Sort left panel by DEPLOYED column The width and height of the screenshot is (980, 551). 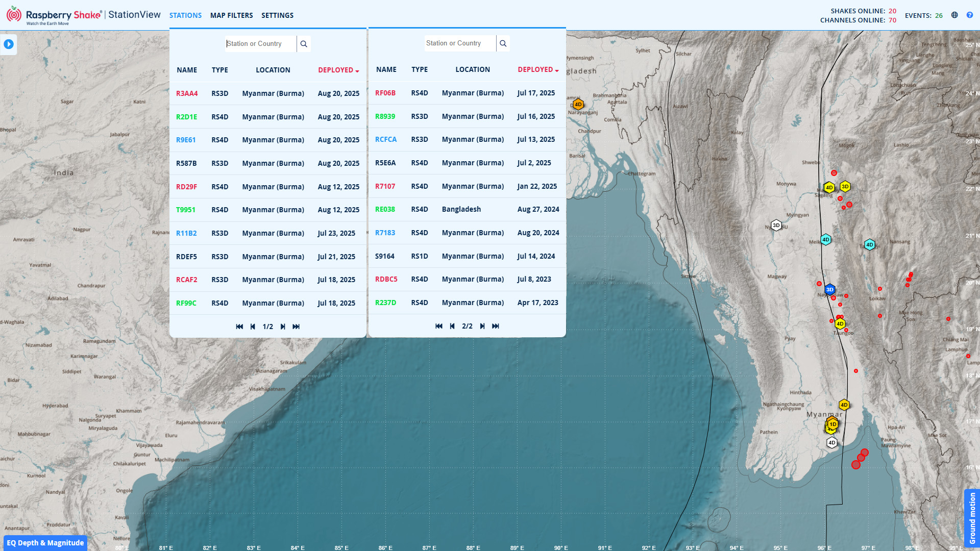pos(338,70)
